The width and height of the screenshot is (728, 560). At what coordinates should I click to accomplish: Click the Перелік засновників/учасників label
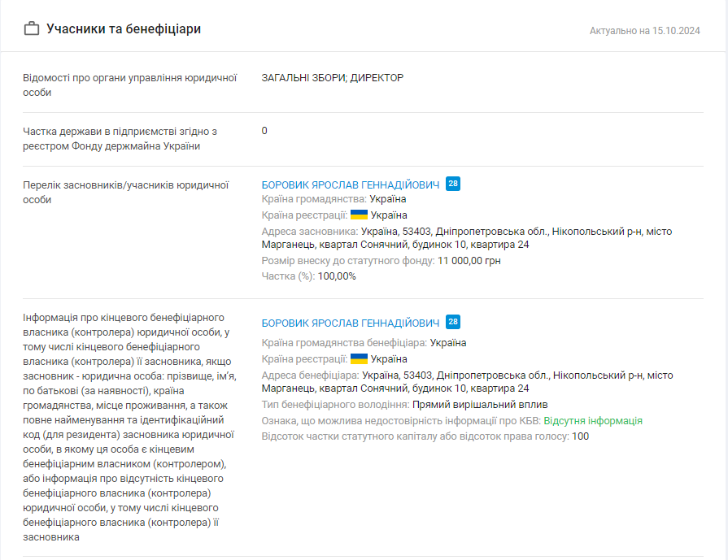[x=126, y=192]
